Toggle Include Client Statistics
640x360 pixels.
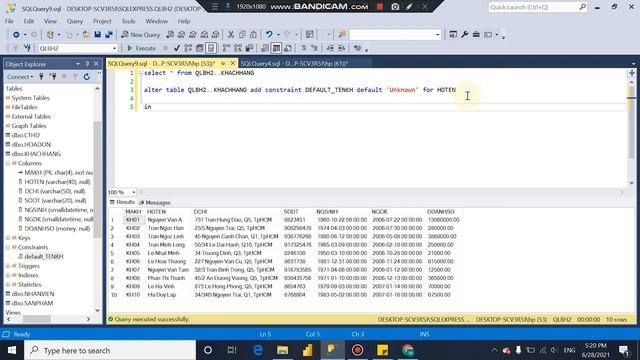click(249, 48)
